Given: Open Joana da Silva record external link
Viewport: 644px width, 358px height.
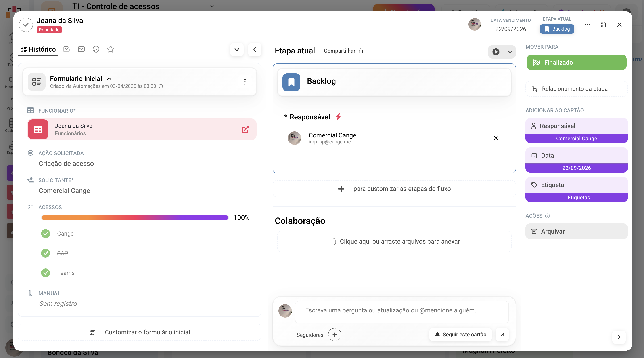Looking at the screenshot, I should point(245,129).
